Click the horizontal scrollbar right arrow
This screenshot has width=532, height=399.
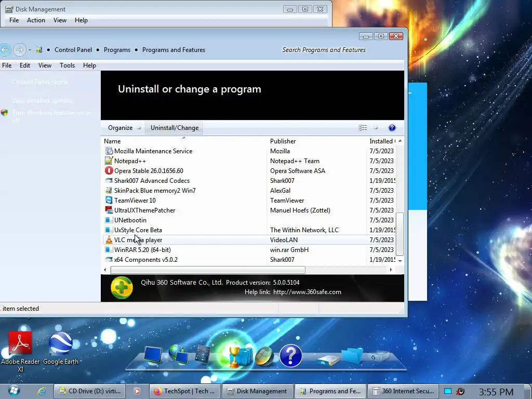391,270
